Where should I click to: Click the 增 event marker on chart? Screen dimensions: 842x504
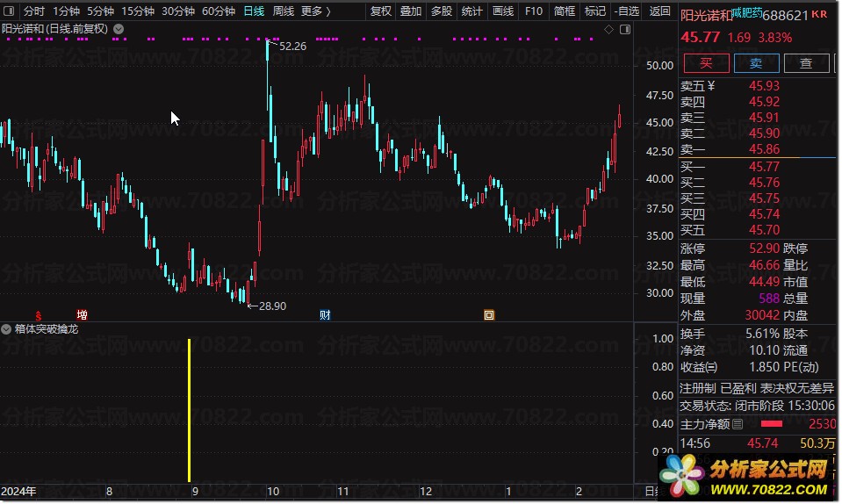(82, 314)
